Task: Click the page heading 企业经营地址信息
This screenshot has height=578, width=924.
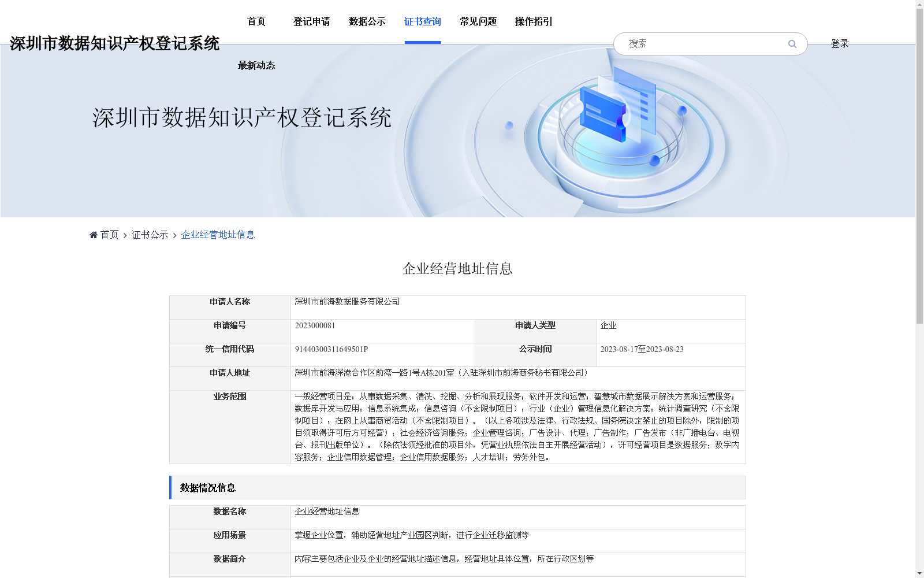Action: pos(457,269)
